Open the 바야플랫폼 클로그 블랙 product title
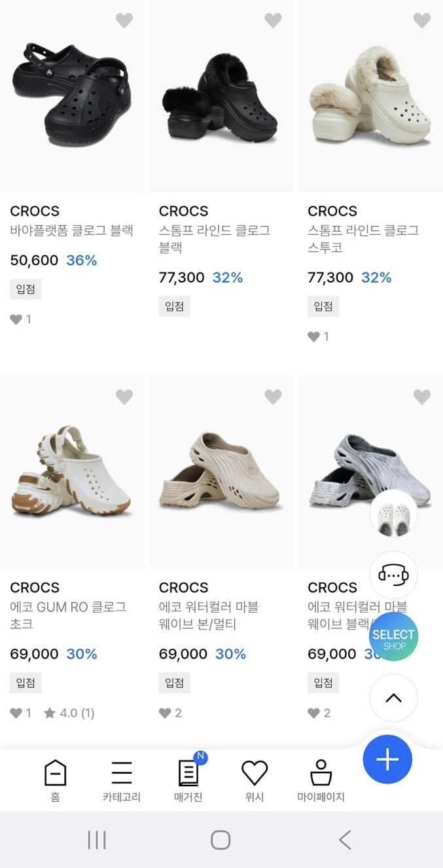The image size is (443, 868). coord(72,230)
